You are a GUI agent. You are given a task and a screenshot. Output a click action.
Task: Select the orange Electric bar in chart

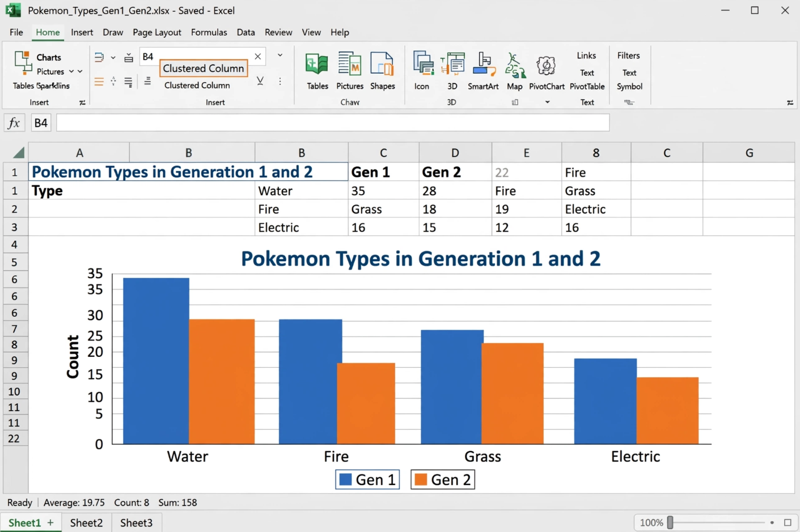tap(667, 410)
